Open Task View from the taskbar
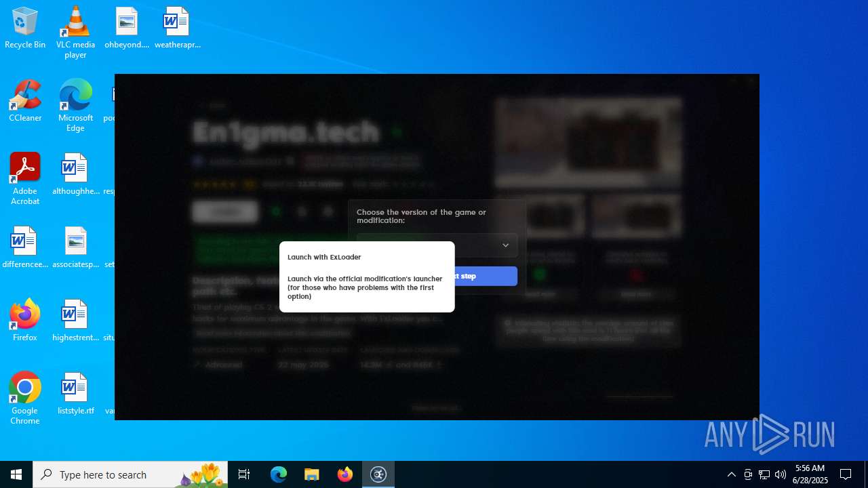This screenshot has height=488, width=868. (244, 474)
